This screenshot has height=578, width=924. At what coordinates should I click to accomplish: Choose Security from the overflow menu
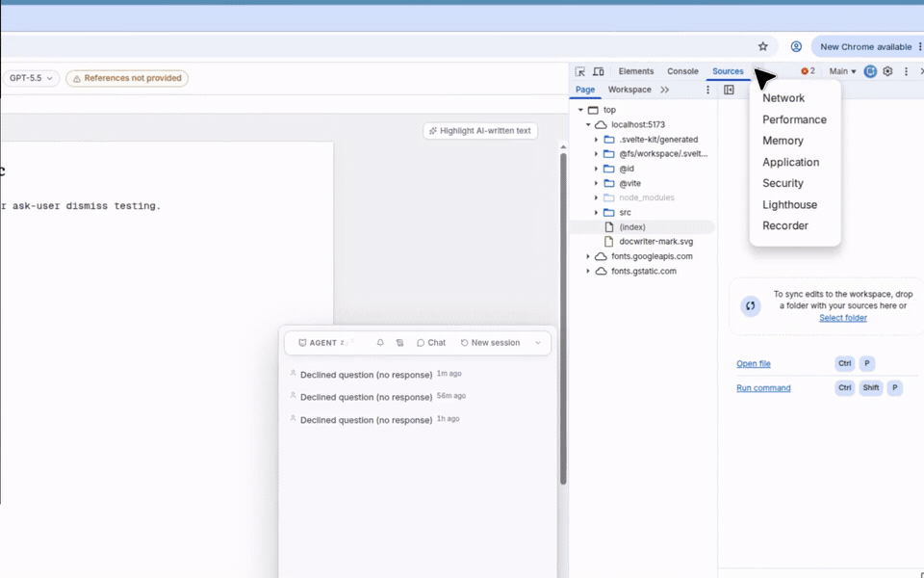[x=783, y=183]
